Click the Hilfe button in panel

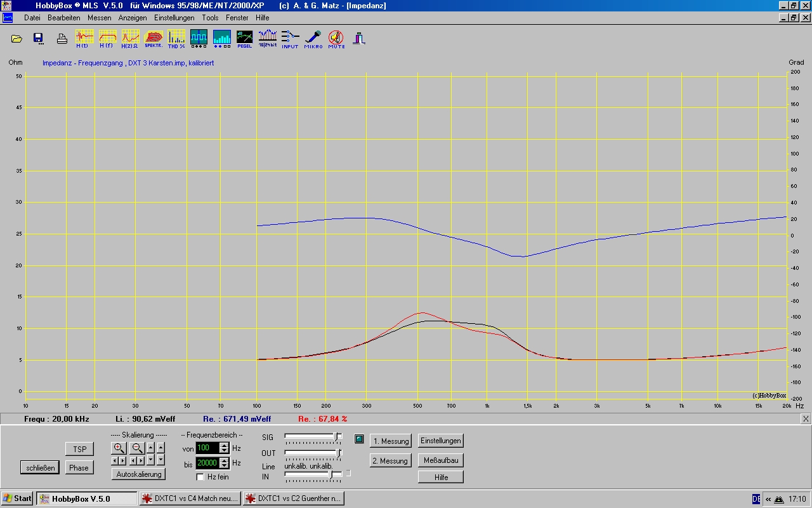pyautogui.click(x=441, y=477)
